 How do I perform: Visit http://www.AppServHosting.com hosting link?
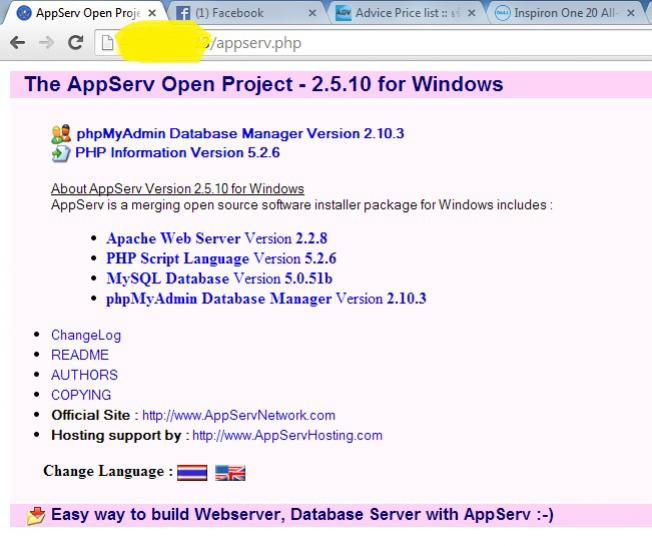click(287, 435)
